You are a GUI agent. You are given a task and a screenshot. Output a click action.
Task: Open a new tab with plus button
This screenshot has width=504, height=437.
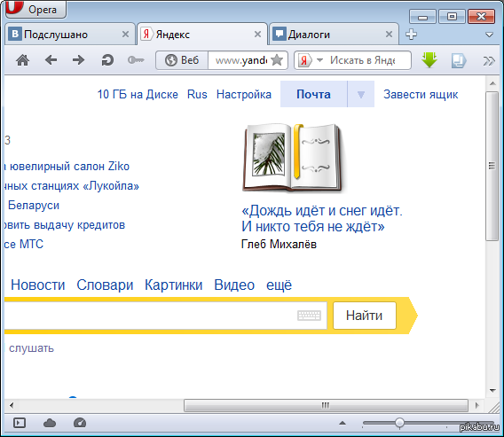pos(411,34)
